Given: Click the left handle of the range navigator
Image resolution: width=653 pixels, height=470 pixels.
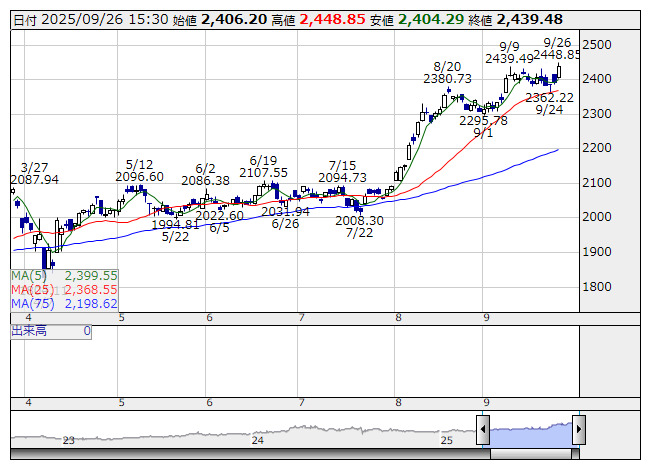Looking at the screenshot, I should pos(483,431).
